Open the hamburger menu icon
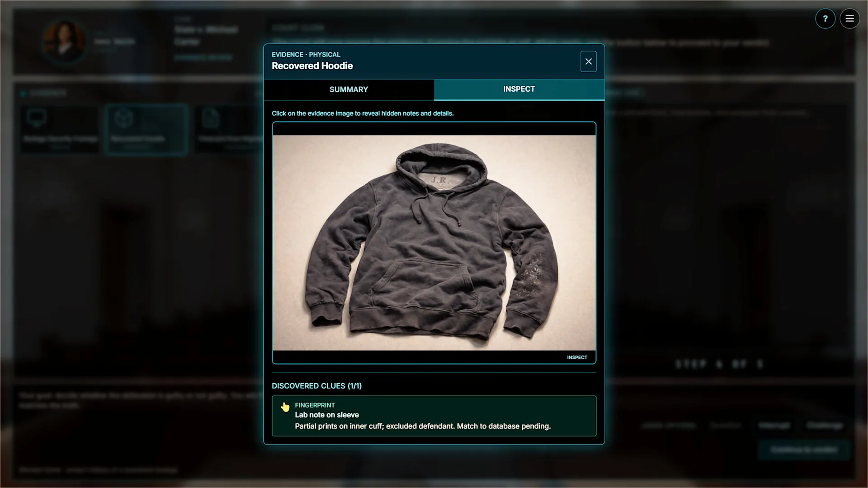Viewport: 868px width, 488px height. (x=849, y=19)
